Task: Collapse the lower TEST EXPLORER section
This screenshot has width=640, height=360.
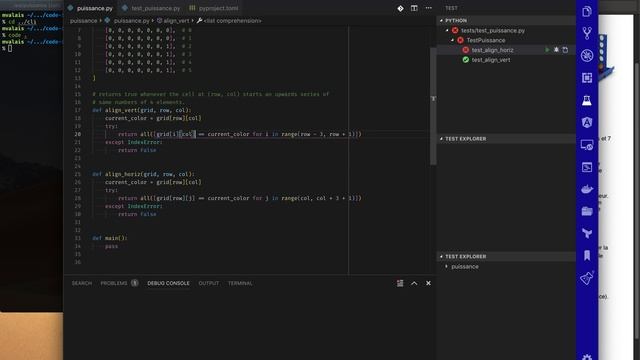Action: tap(441, 257)
